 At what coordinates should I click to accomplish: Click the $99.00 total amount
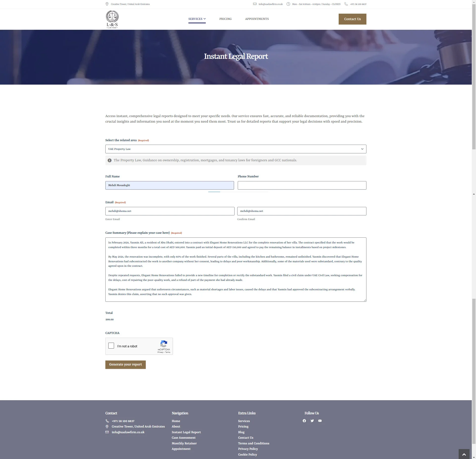click(x=110, y=320)
